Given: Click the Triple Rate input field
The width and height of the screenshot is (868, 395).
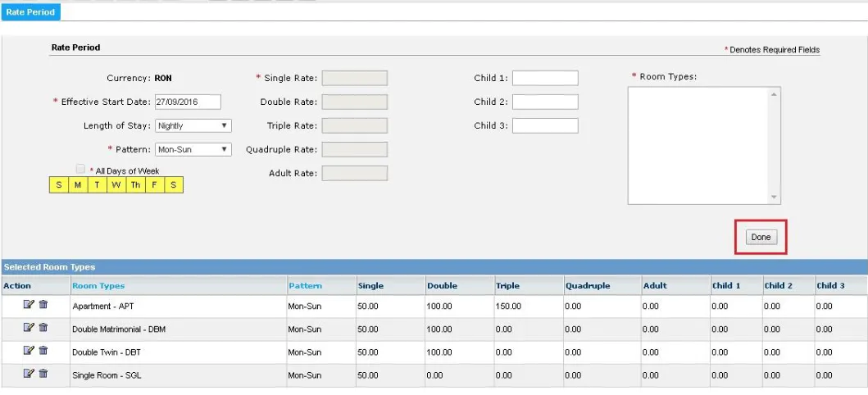Looking at the screenshot, I should (x=355, y=125).
